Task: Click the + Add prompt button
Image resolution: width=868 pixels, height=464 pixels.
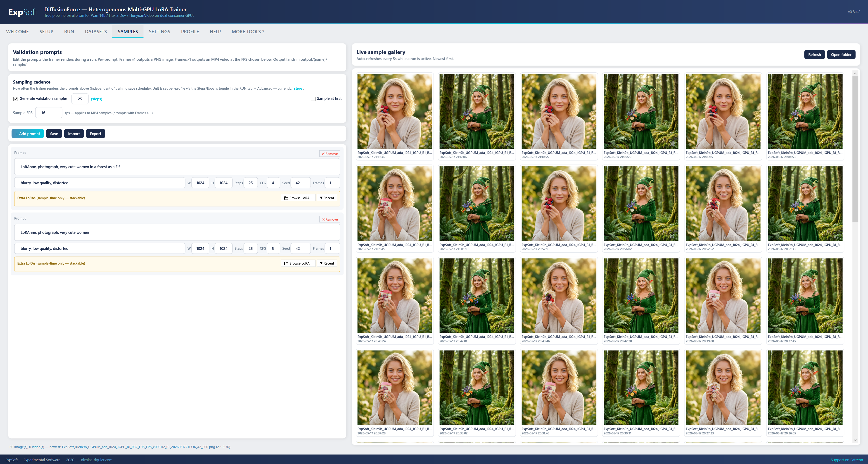Action: point(28,134)
